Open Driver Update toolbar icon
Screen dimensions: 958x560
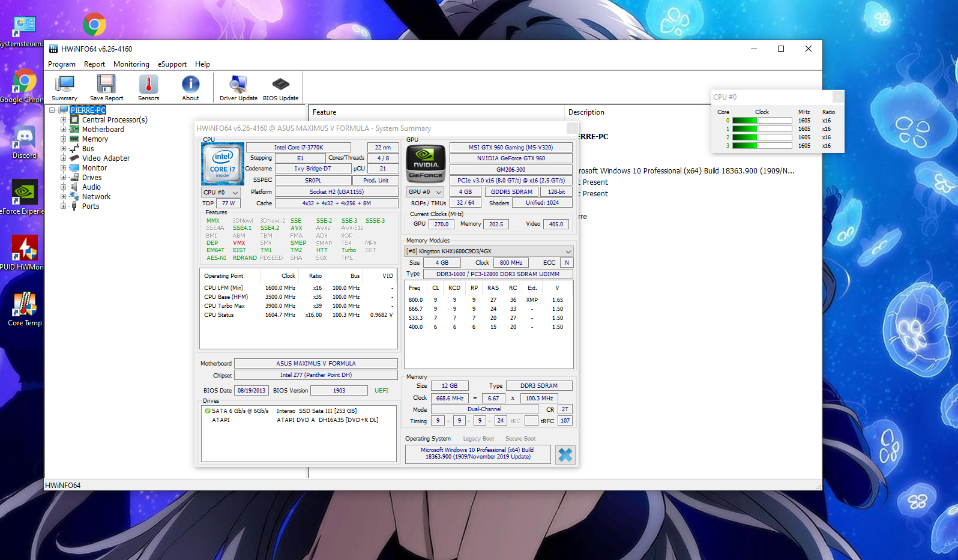[x=238, y=88]
